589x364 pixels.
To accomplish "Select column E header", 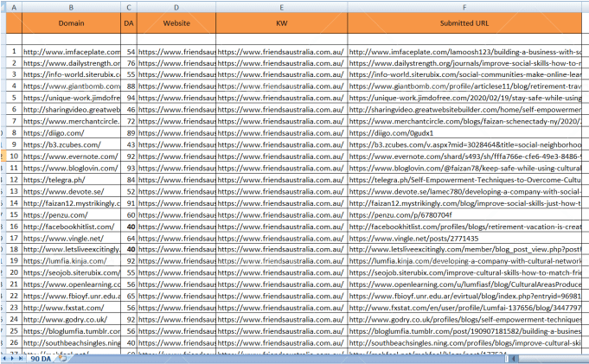I will point(282,7).
